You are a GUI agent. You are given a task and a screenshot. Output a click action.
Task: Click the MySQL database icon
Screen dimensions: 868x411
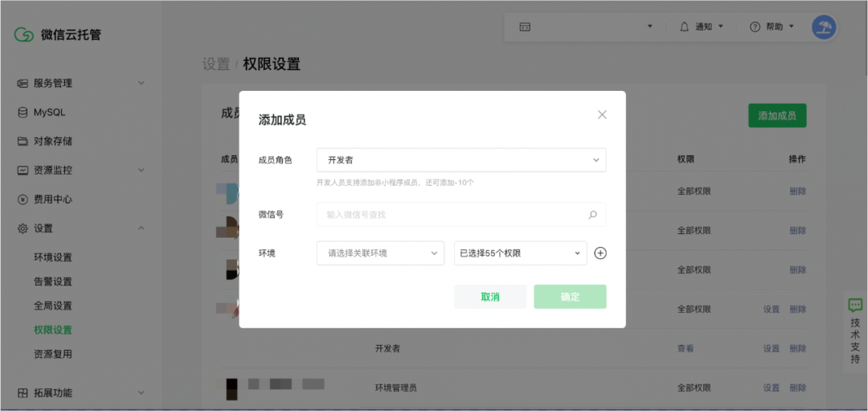[23, 113]
